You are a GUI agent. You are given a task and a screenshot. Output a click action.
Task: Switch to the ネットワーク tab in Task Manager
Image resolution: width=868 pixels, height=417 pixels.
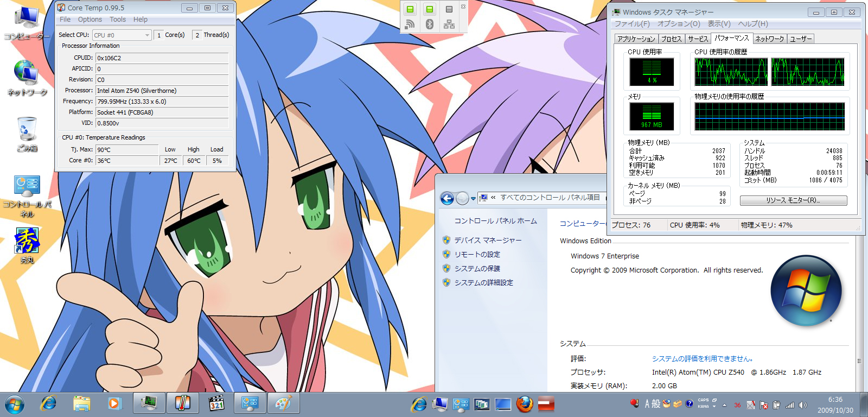pyautogui.click(x=769, y=39)
